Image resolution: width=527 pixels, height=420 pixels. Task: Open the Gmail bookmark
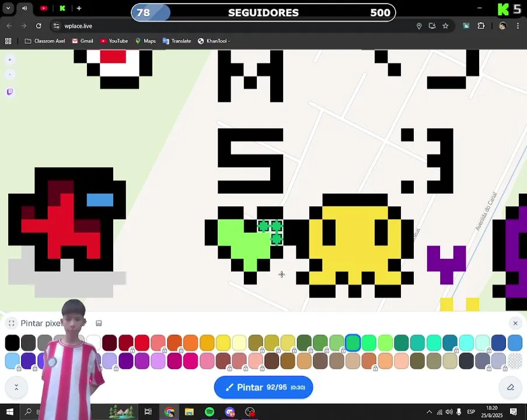click(83, 41)
